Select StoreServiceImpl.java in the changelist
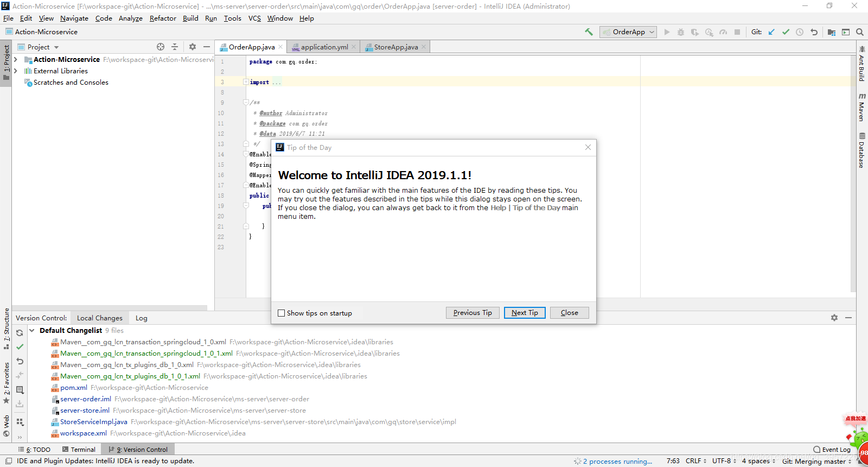This screenshot has width=868, height=467. (x=94, y=422)
